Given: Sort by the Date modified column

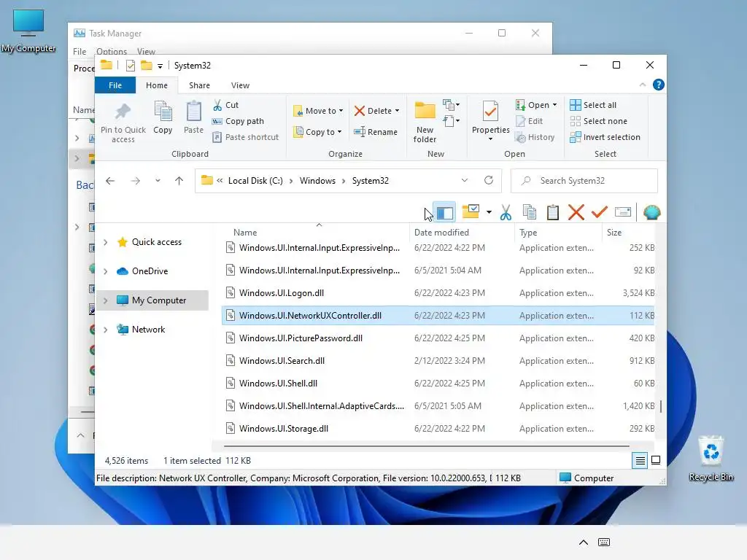Looking at the screenshot, I should point(441,233).
